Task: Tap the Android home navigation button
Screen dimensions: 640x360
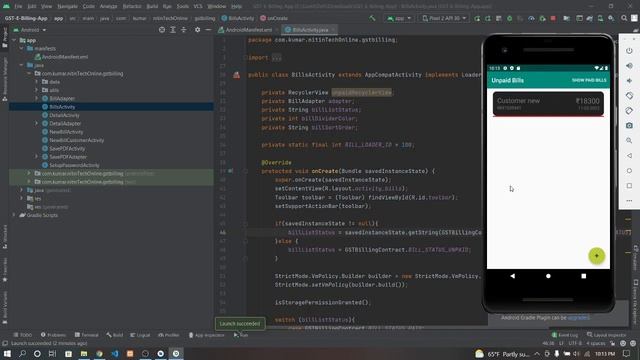Action: pos(548,276)
